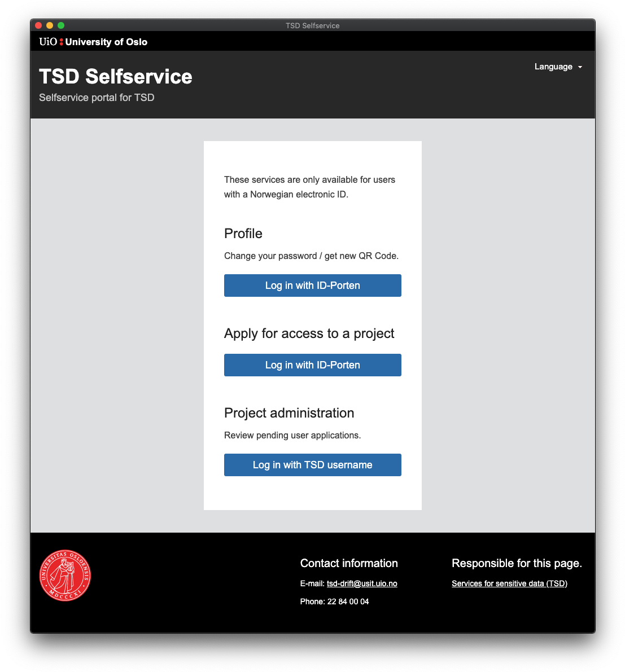Click the UiO University of Oslo header logo
This screenshot has width=625, height=672.
(x=93, y=42)
